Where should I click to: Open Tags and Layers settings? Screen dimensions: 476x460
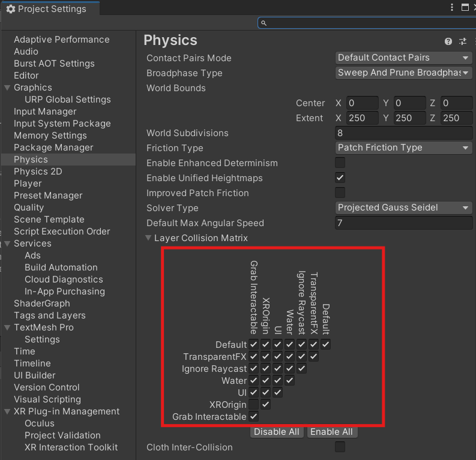(50, 315)
